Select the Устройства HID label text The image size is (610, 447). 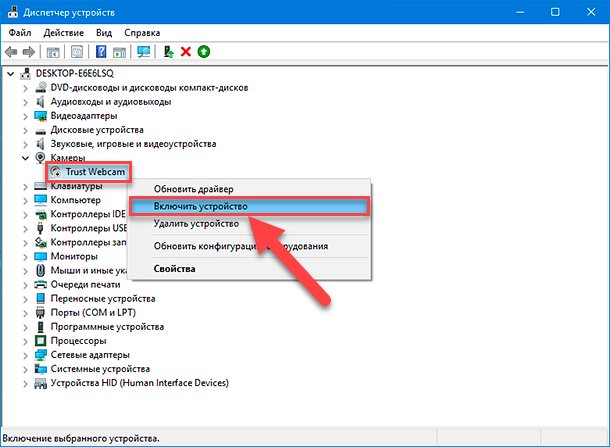pos(139,383)
